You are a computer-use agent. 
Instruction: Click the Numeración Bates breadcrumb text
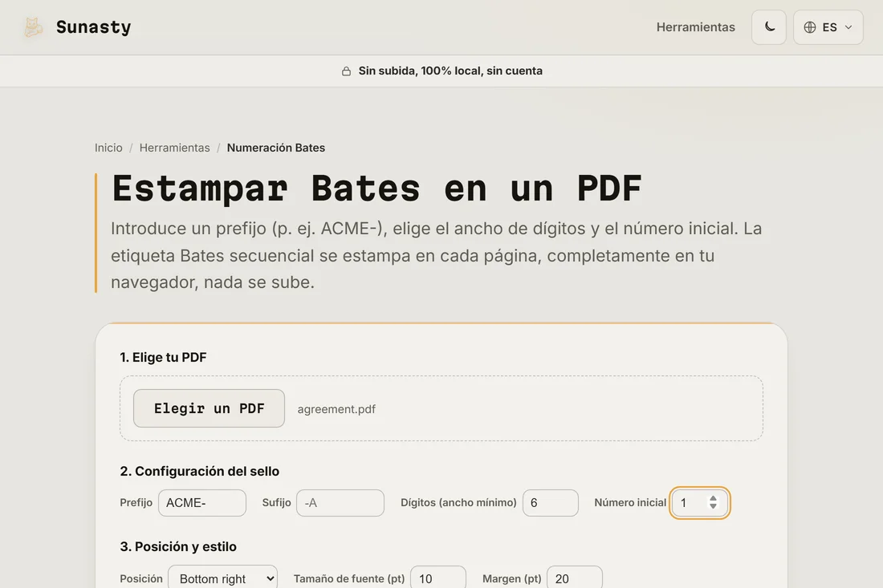(x=276, y=148)
